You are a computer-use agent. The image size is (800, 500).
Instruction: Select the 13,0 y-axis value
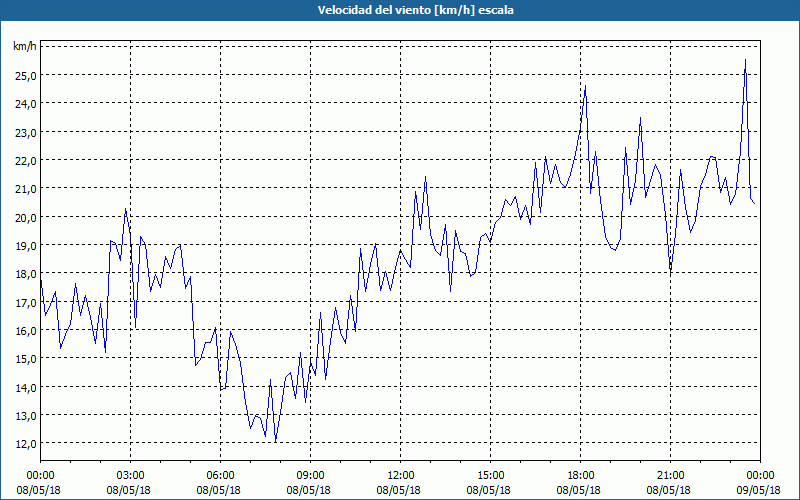[x=25, y=415]
